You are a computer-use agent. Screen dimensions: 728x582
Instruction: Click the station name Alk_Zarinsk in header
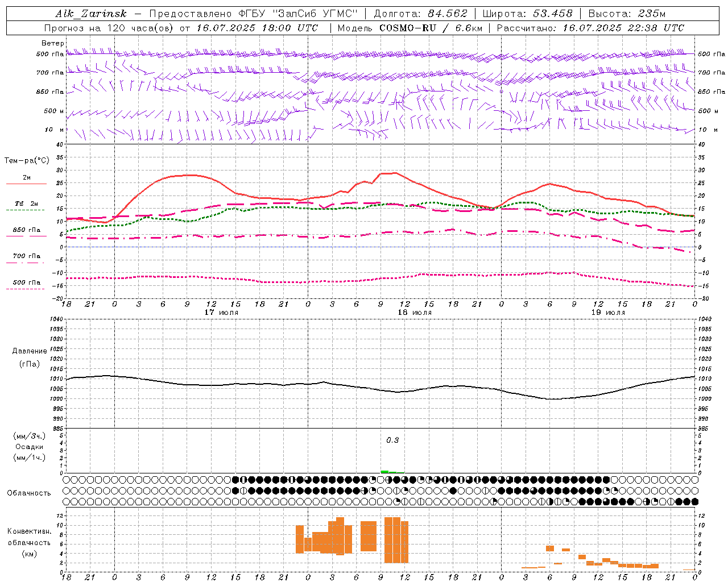pos(92,14)
